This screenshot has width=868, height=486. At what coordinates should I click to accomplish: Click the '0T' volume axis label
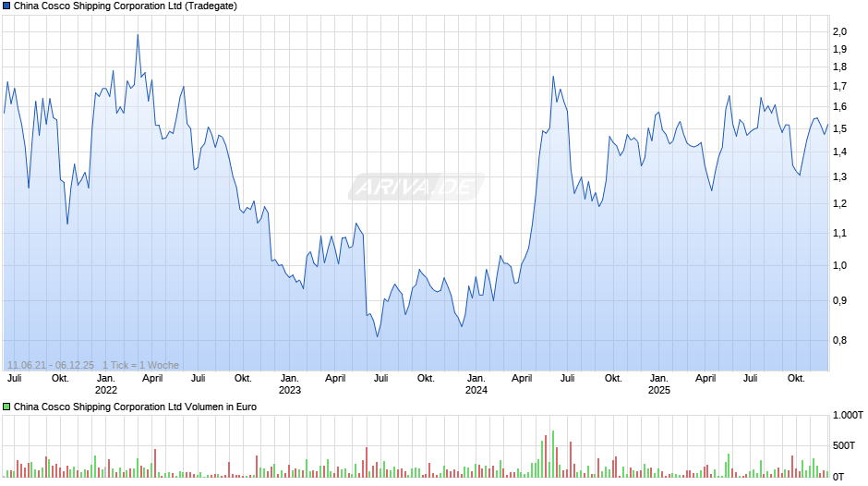[838, 477]
